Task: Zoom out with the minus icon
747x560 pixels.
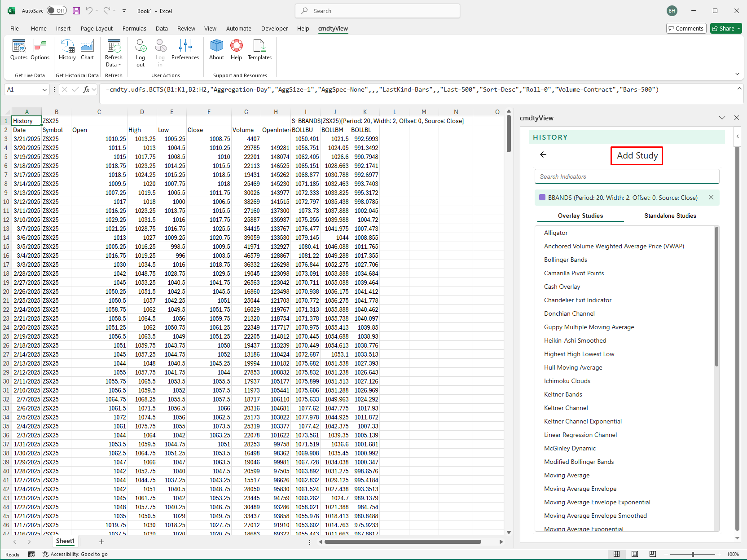Action: (666, 554)
